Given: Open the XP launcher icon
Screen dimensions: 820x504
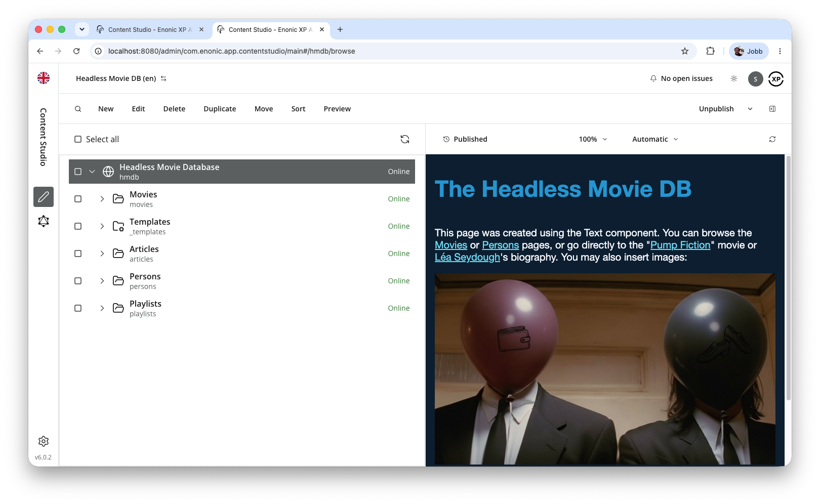Looking at the screenshot, I should [776, 79].
